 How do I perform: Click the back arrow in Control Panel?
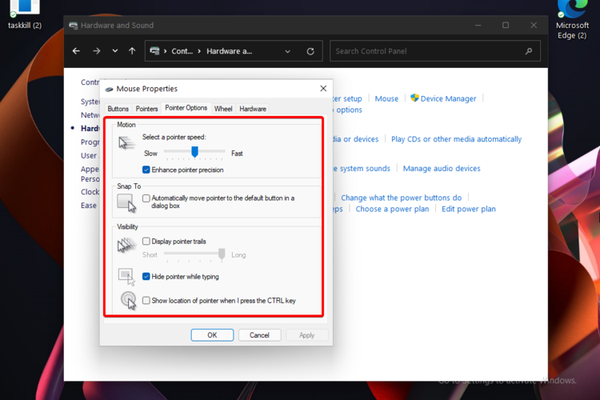(77, 50)
